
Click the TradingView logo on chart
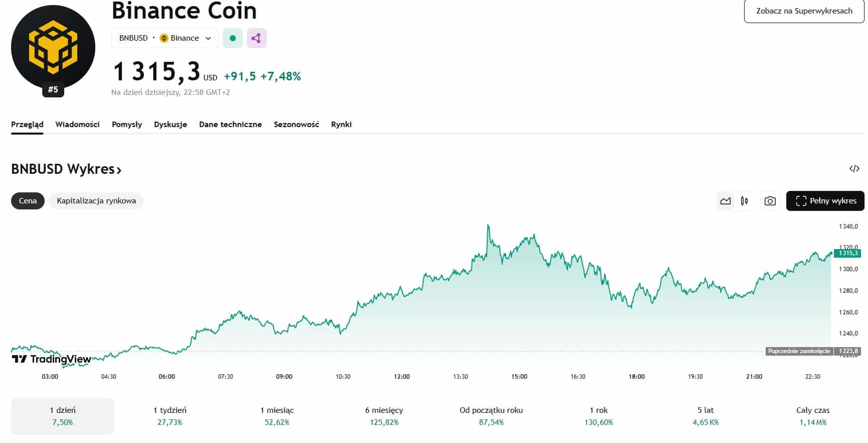click(52, 359)
